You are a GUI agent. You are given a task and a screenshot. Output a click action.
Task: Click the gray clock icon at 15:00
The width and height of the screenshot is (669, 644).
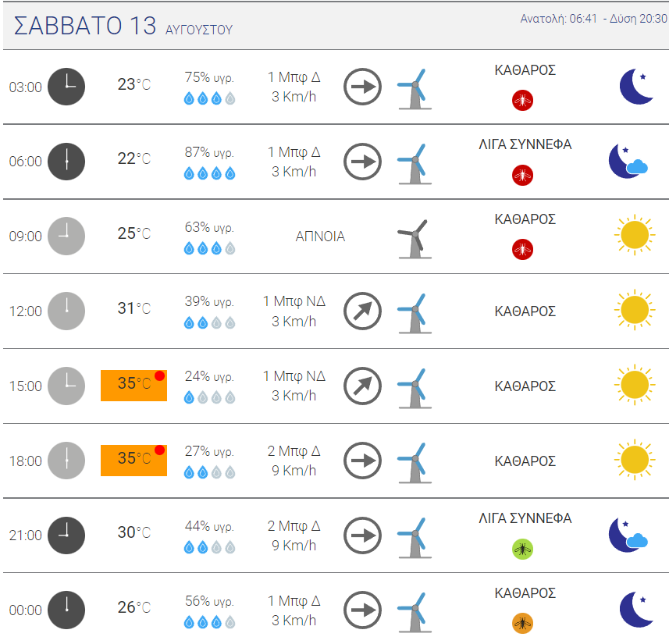pyautogui.click(x=66, y=386)
